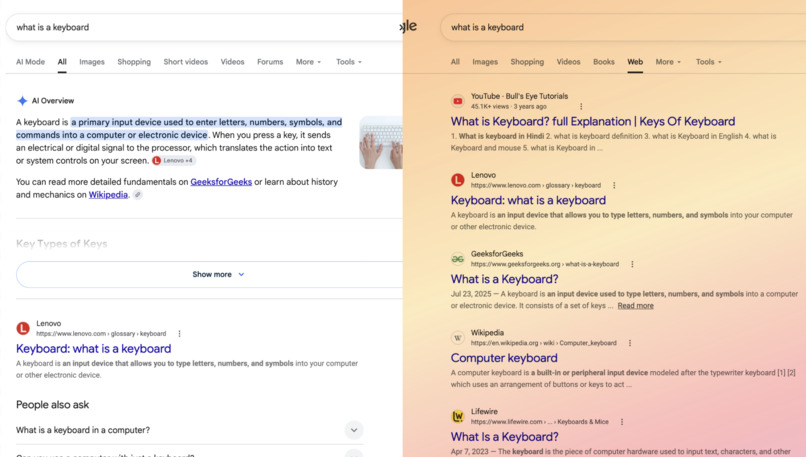Viewport: 806px width, 457px height.
Task: Click the AI Overview sparkle icon
Action: click(x=22, y=101)
